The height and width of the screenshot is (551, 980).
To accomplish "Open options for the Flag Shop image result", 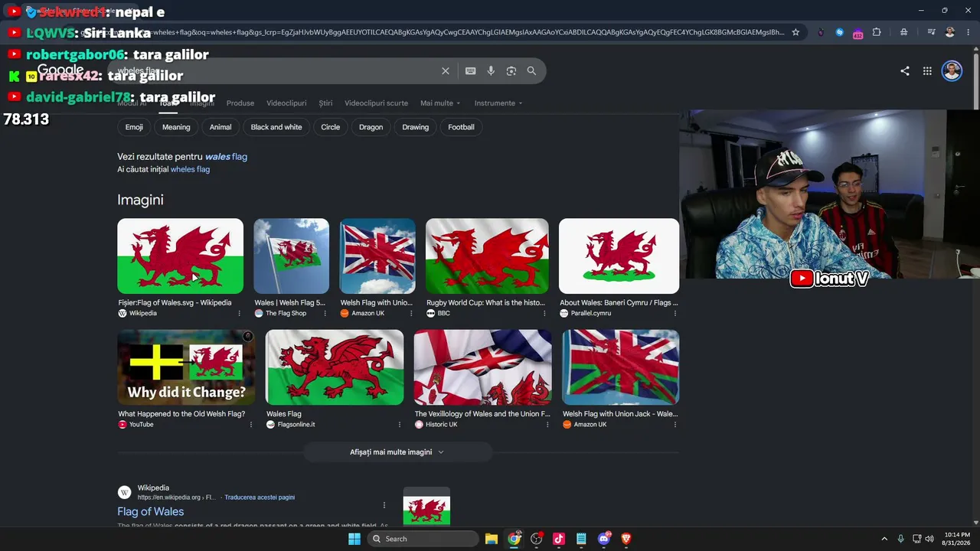I will point(325,313).
